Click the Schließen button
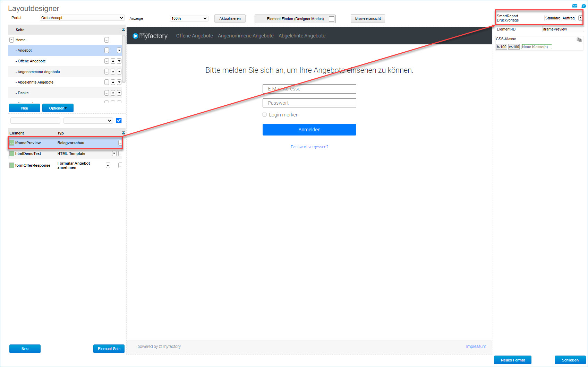Image resolution: width=588 pixels, height=367 pixels. coord(570,360)
